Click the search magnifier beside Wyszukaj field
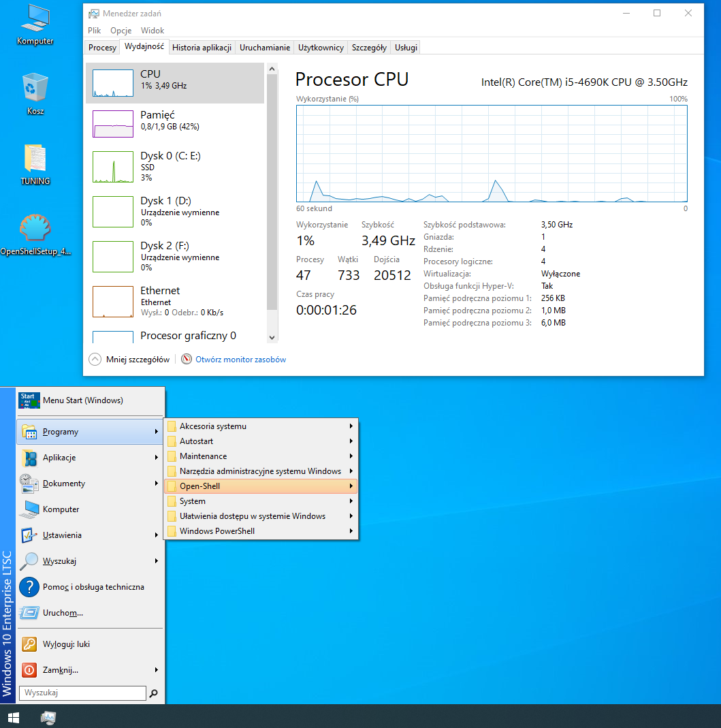Viewport: 721px width, 728px height. pyautogui.click(x=154, y=693)
